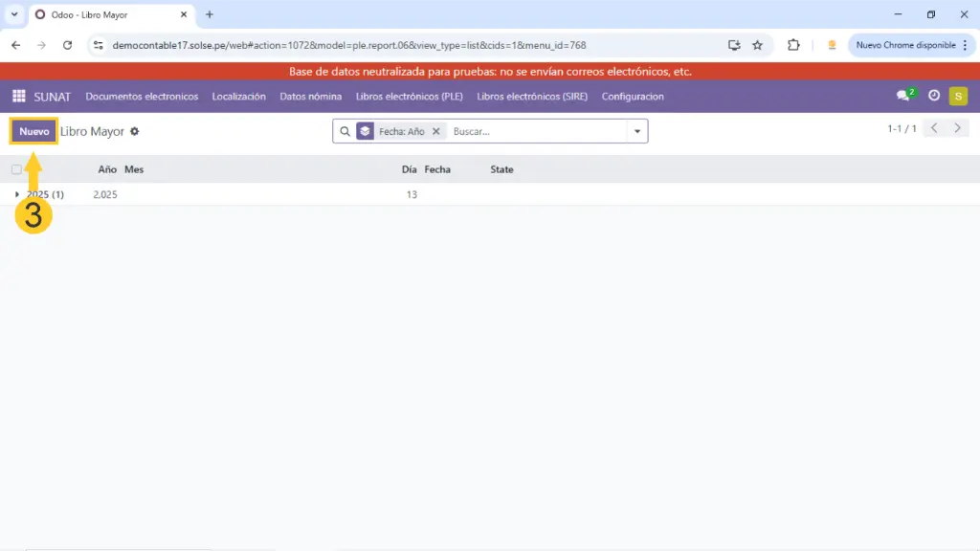Open the search options dropdown arrow
The height and width of the screenshot is (551, 980).
tap(637, 131)
